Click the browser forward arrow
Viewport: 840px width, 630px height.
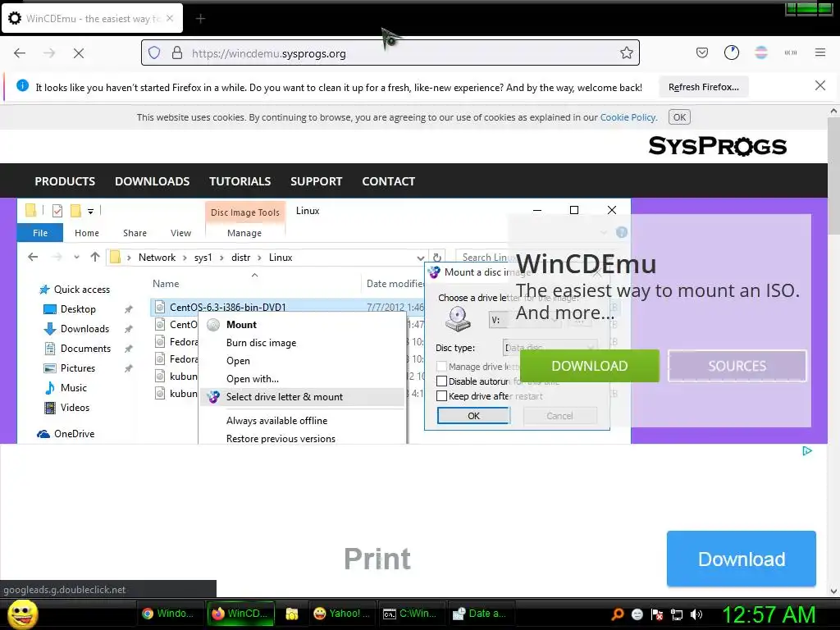(49, 53)
